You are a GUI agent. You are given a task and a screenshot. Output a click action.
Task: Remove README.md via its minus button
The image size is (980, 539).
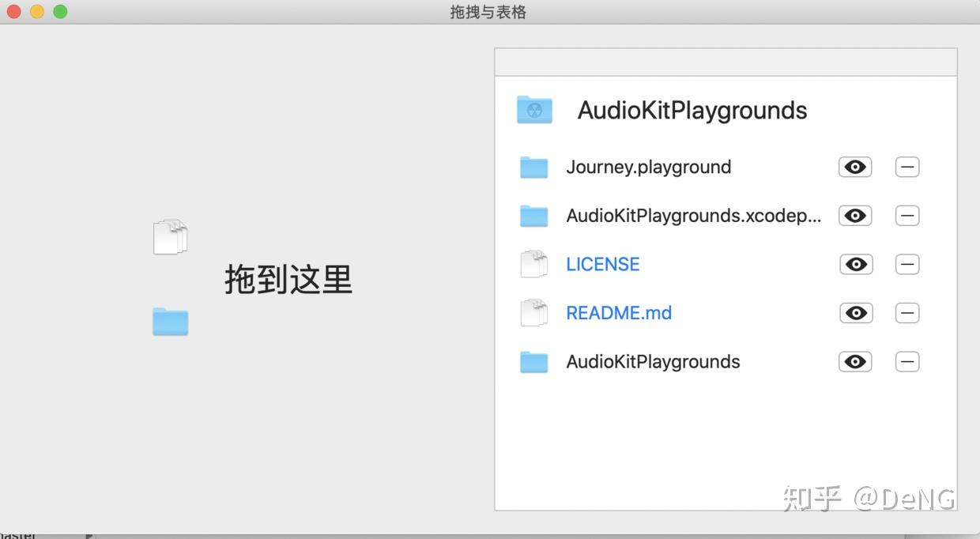(907, 313)
